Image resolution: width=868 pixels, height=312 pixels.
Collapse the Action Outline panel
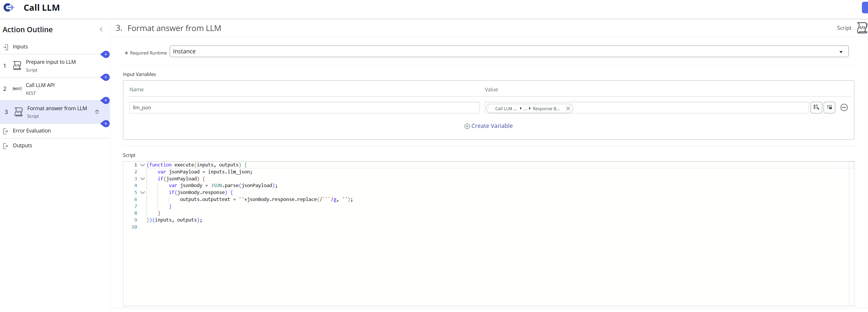101,29
